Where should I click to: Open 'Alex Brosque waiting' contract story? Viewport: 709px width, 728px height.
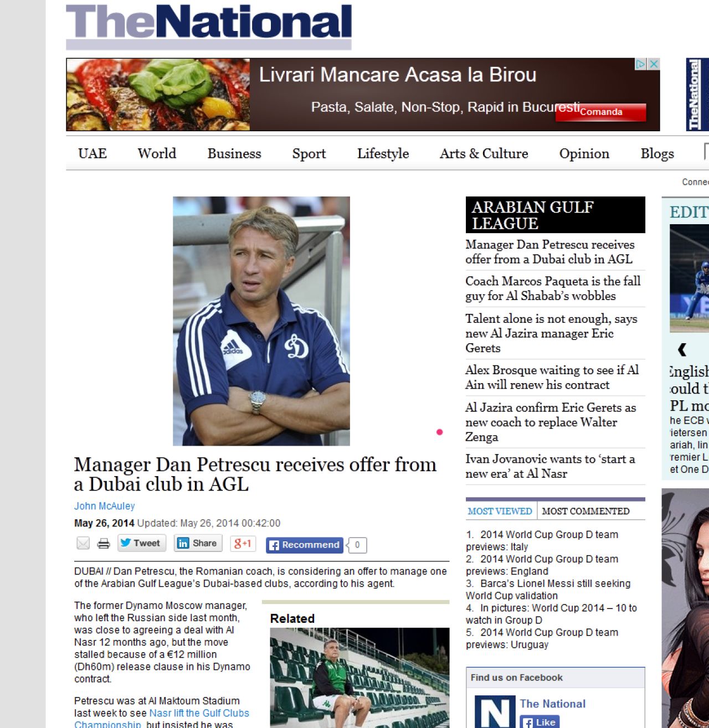tap(552, 377)
